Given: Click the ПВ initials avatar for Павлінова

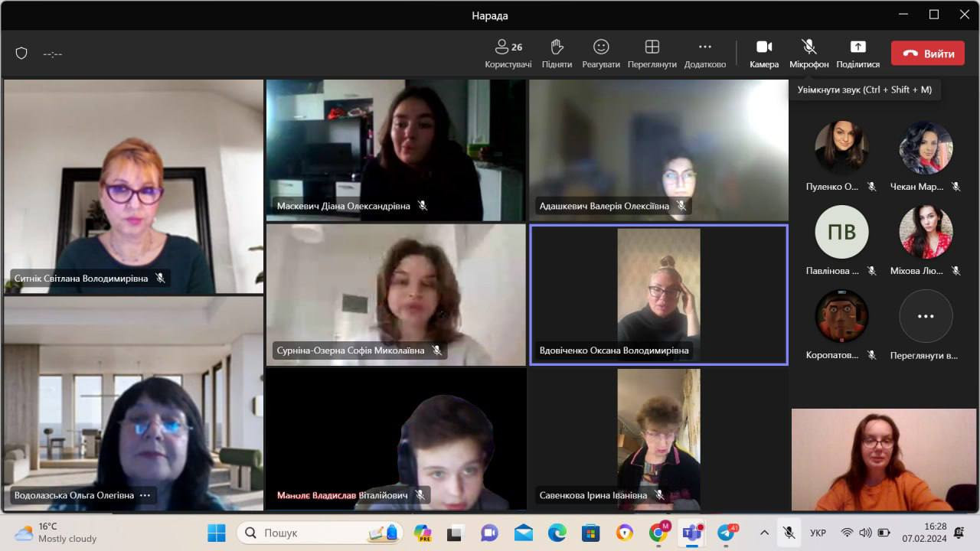Looking at the screenshot, I should click(x=841, y=232).
